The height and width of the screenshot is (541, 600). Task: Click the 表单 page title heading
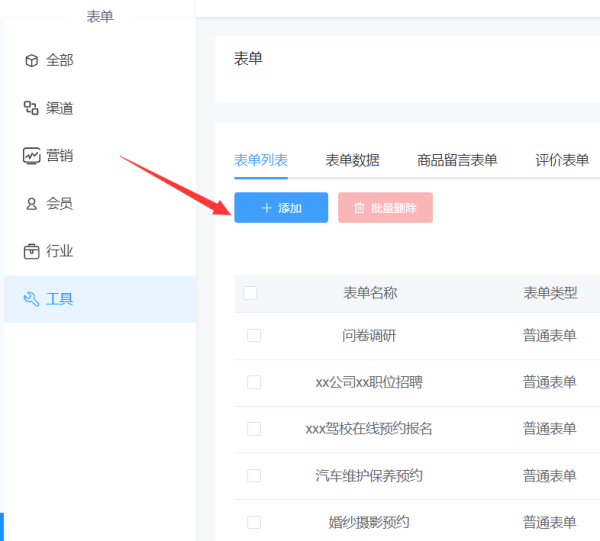click(248, 59)
